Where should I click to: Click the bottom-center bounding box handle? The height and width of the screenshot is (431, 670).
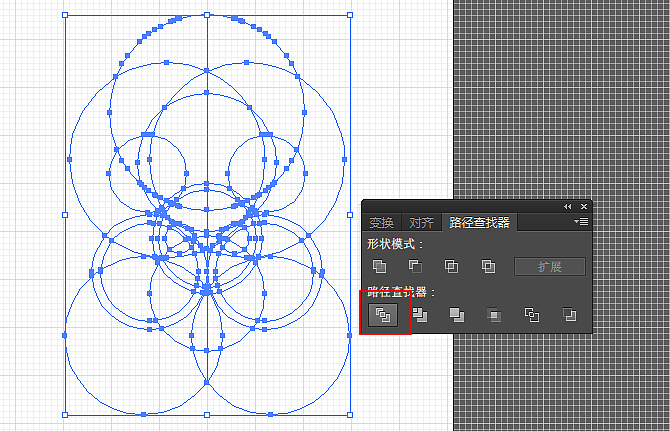[207, 415]
